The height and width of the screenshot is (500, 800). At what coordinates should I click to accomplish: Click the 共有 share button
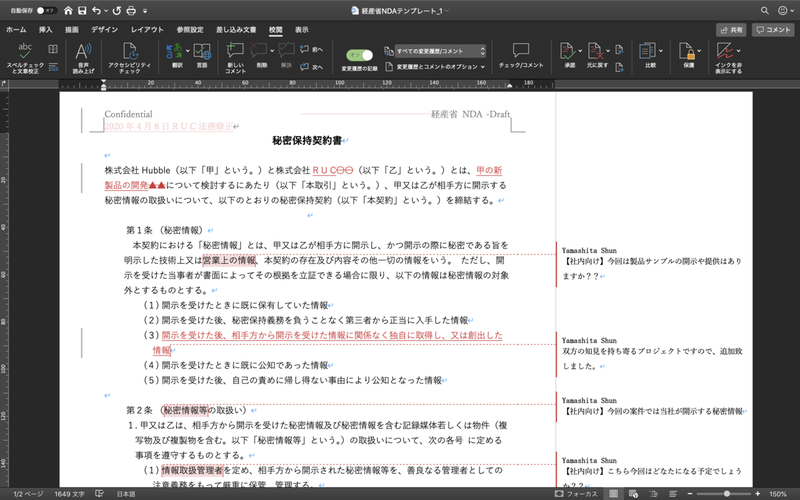(731, 30)
